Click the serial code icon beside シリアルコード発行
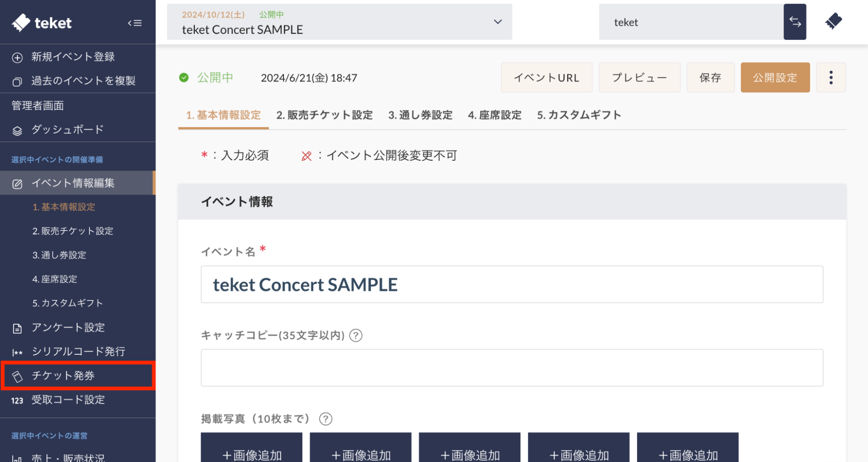The width and height of the screenshot is (868, 462). pos(17,353)
